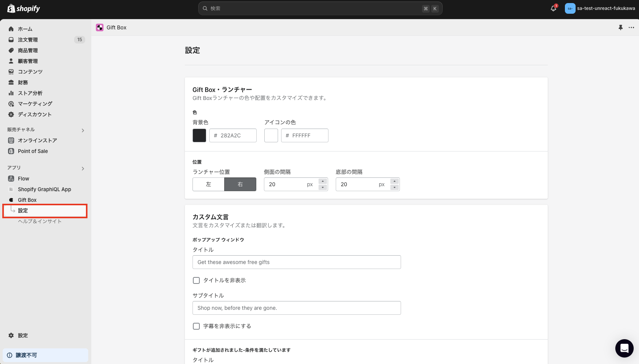Image resolution: width=639 pixels, height=364 pixels.
Task: Collapse the アプリ section chevron
Action: (83, 168)
